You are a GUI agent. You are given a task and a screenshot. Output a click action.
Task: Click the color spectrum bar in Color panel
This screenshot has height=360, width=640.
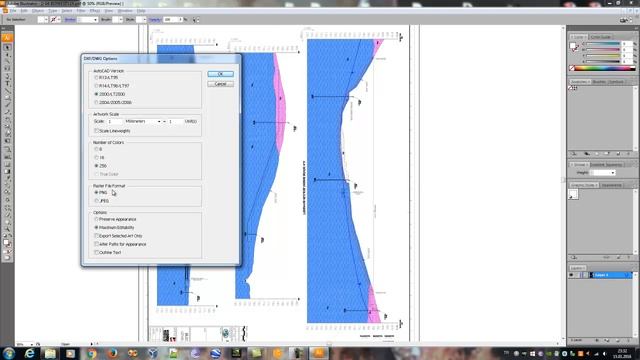coord(605,68)
